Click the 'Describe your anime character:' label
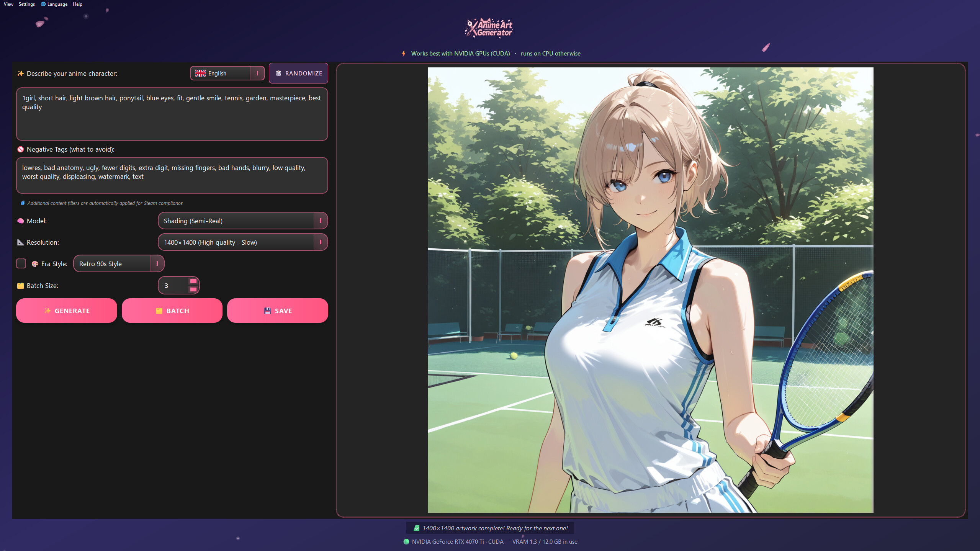 coord(72,74)
